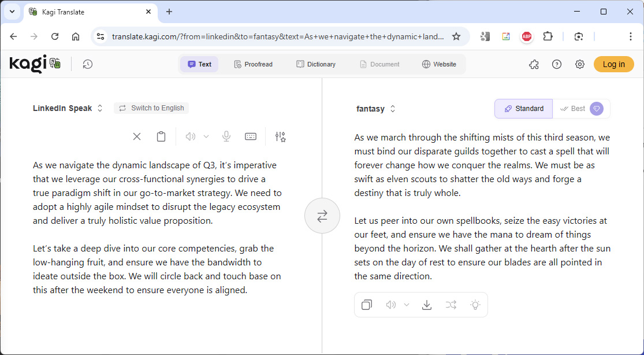Image resolution: width=644 pixels, height=355 pixels.
Task: Download the translation output
Action: 427,305
